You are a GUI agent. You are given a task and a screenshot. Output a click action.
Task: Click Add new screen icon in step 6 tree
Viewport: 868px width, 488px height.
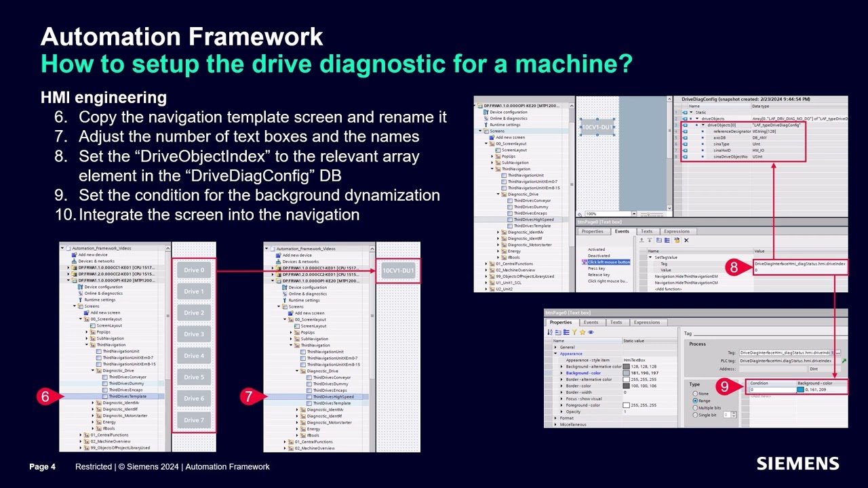86,312
